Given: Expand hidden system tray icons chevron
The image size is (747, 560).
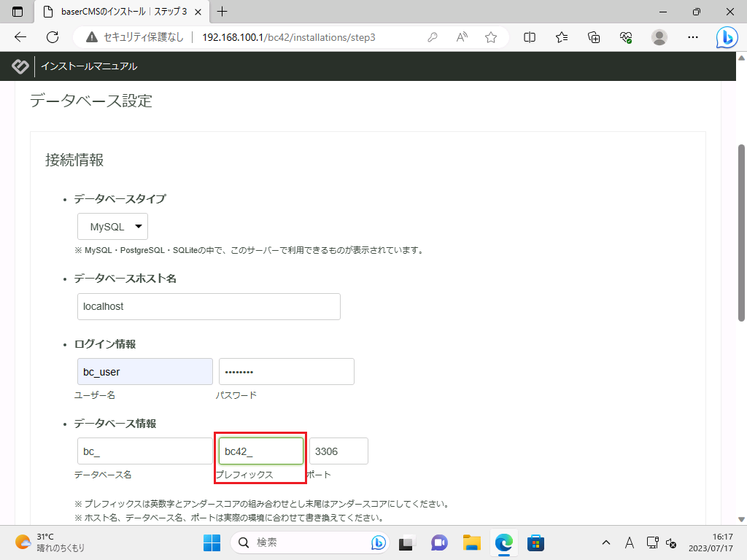Looking at the screenshot, I should pos(605,542).
